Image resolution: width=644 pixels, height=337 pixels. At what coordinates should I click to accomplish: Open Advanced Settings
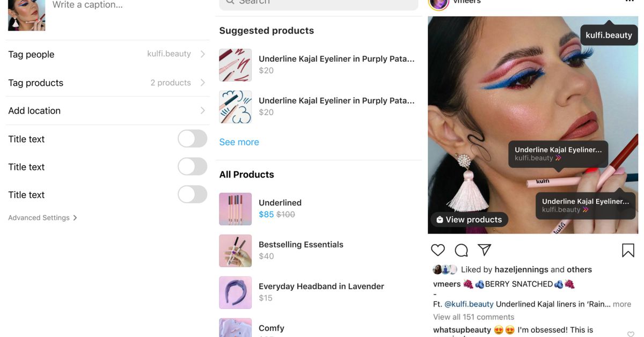click(x=42, y=217)
